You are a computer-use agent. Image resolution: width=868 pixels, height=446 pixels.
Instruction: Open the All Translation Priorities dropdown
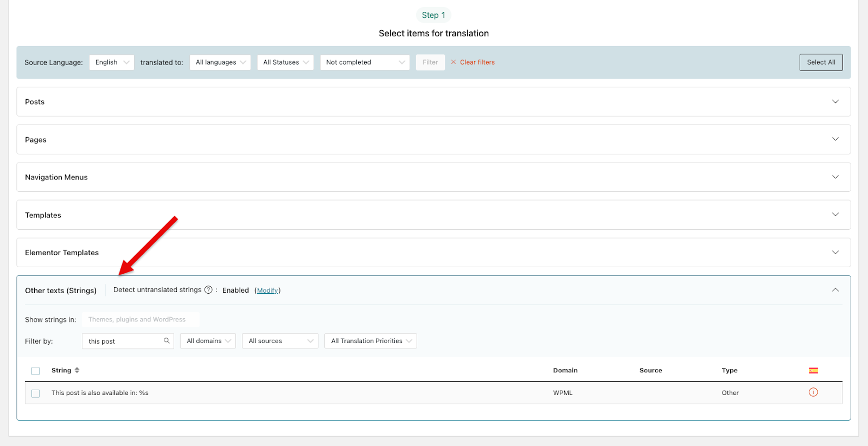coord(371,341)
